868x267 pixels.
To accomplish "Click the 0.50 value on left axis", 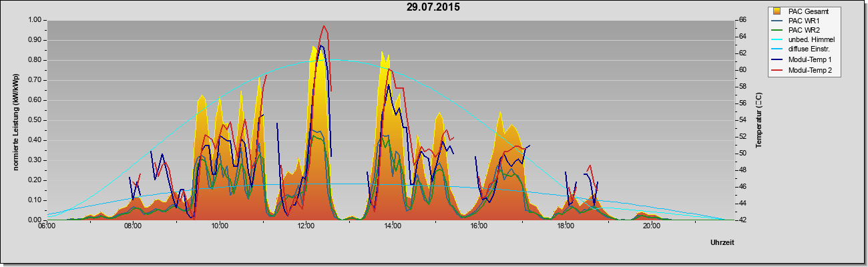I will tap(34, 120).
